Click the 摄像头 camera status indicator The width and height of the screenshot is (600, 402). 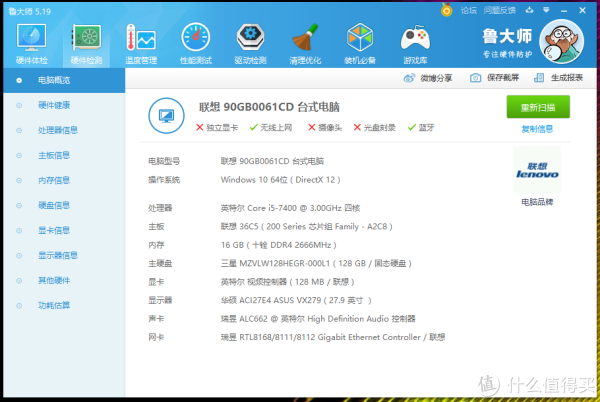tap(325, 127)
